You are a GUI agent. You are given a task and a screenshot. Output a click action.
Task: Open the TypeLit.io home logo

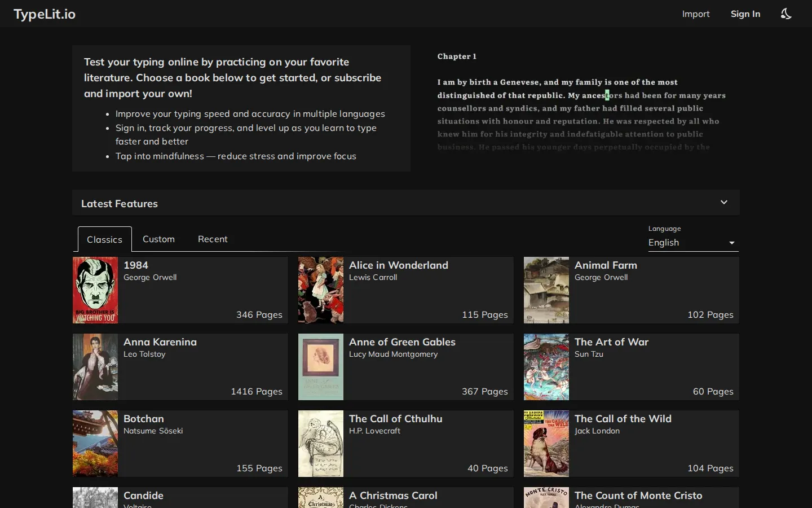(x=45, y=14)
